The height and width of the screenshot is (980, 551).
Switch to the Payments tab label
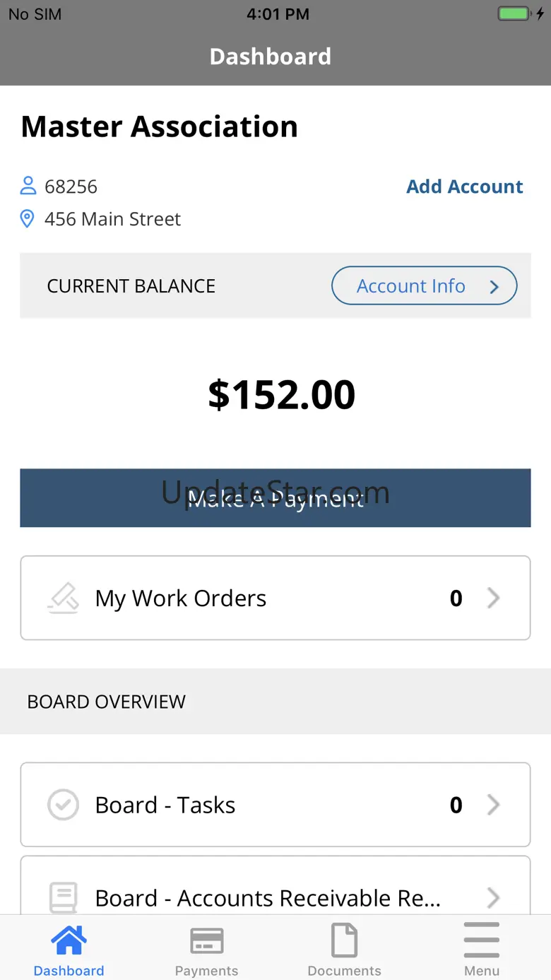coord(206,971)
